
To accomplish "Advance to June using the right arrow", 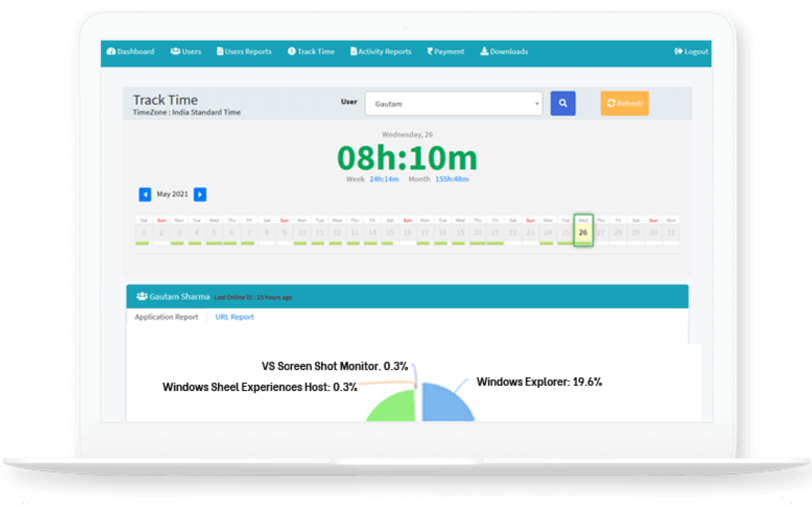I will point(200,195).
